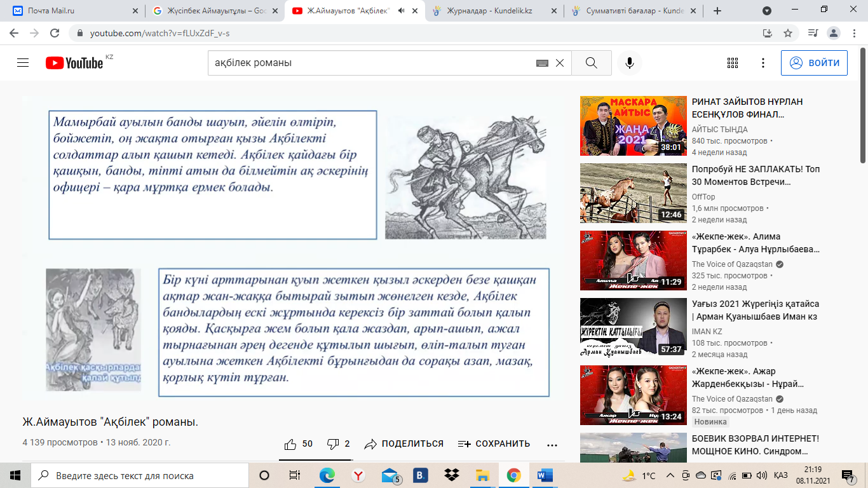The width and height of the screenshot is (868, 488).
Task: Click the ПОДЕЛИТЬСЯ share button
Action: pyautogui.click(x=404, y=444)
